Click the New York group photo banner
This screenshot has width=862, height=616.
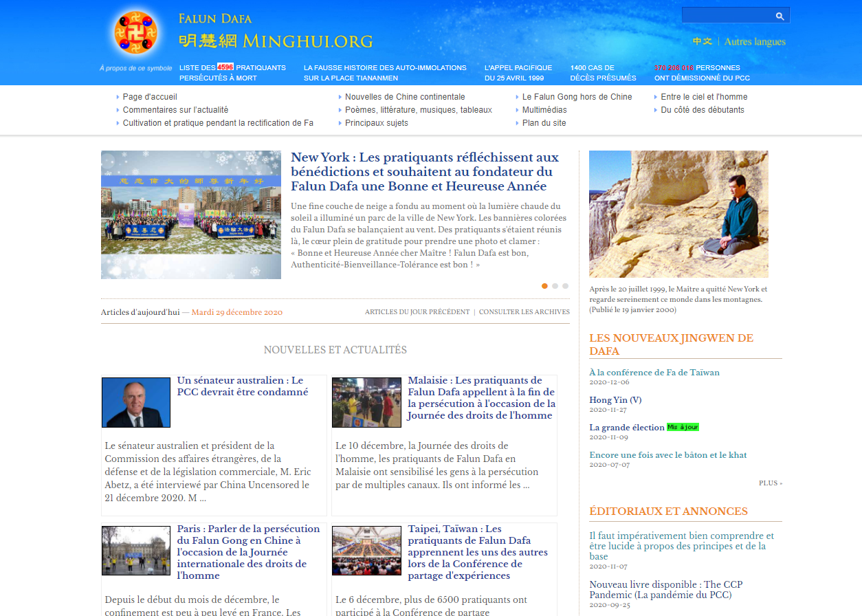(191, 214)
